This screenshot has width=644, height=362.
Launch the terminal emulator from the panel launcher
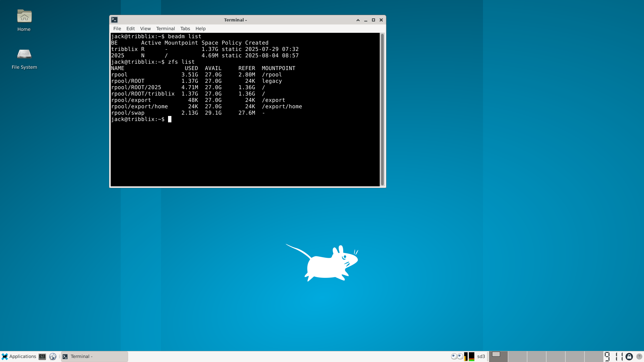(x=42, y=357)
